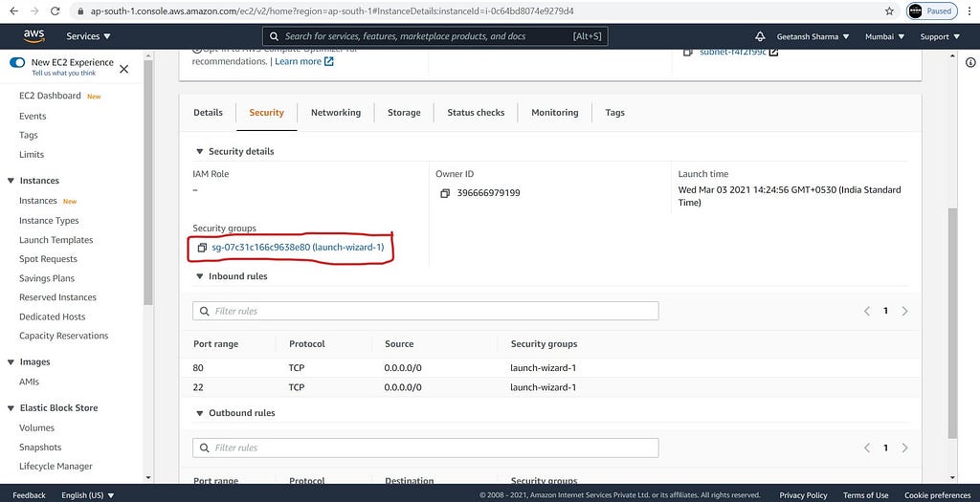Open Volumes in the sidebar

(37, 427)
